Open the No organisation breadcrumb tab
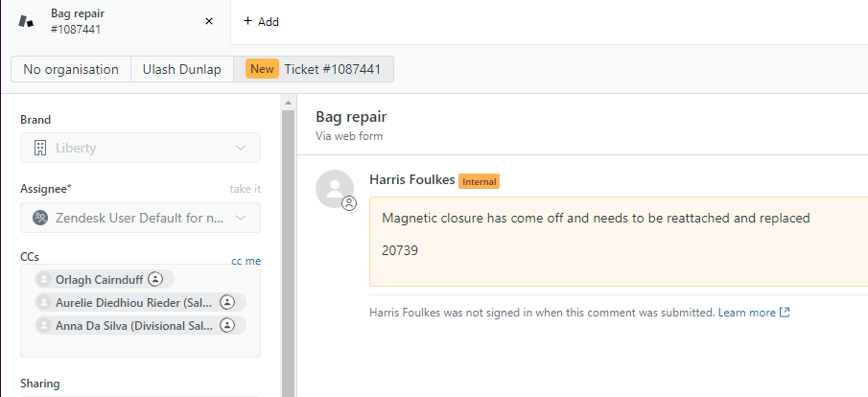This screenshot has width=868, height=397. click(71, 69)
